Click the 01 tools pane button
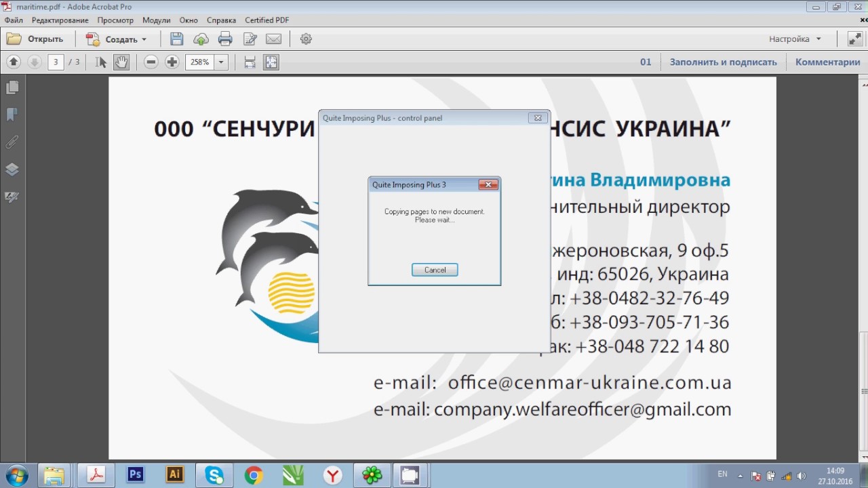 [646, 62]
